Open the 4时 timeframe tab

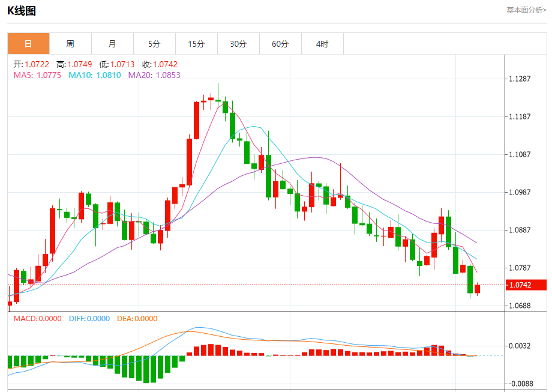pos(322,44)
